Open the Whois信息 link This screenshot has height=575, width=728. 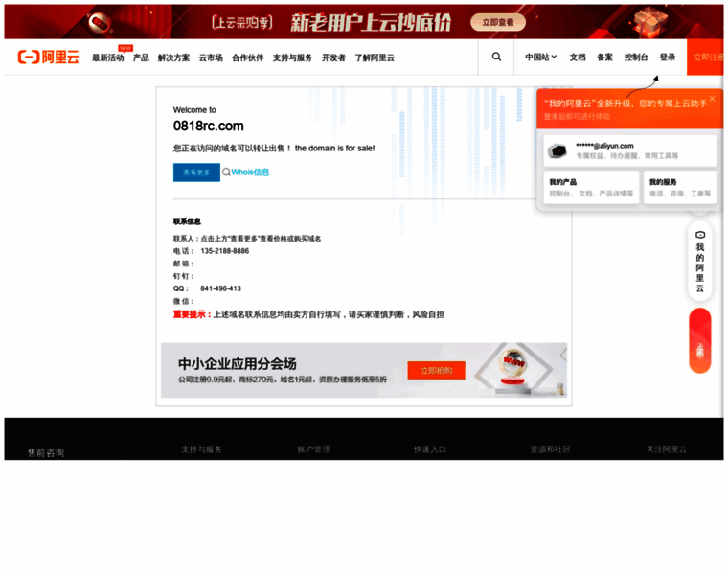point(250,172)
